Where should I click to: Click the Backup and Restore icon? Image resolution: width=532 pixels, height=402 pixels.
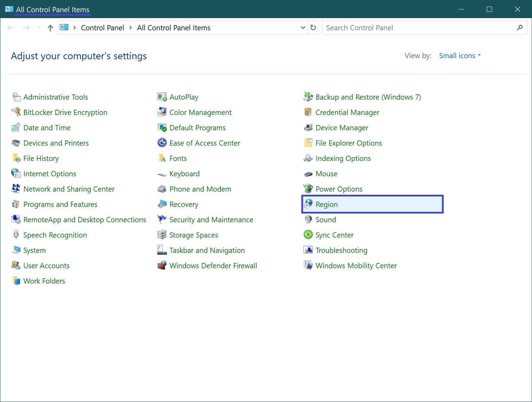coord(308,97)
